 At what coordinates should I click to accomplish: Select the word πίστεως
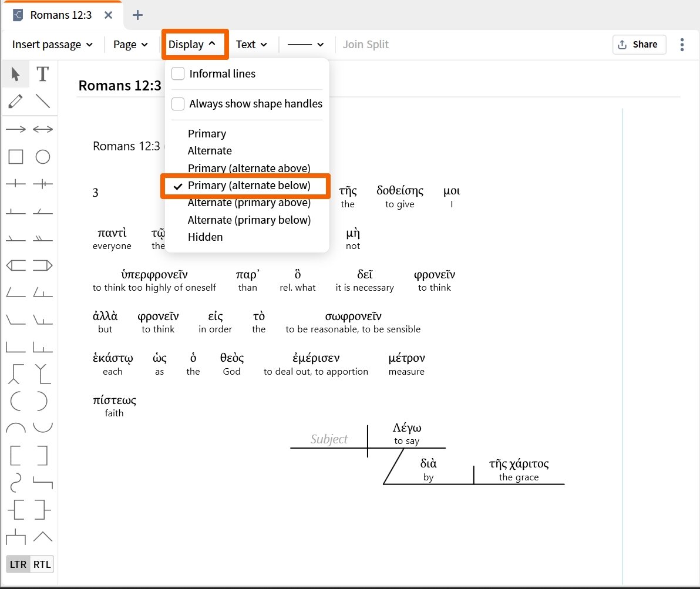(115, 400)
